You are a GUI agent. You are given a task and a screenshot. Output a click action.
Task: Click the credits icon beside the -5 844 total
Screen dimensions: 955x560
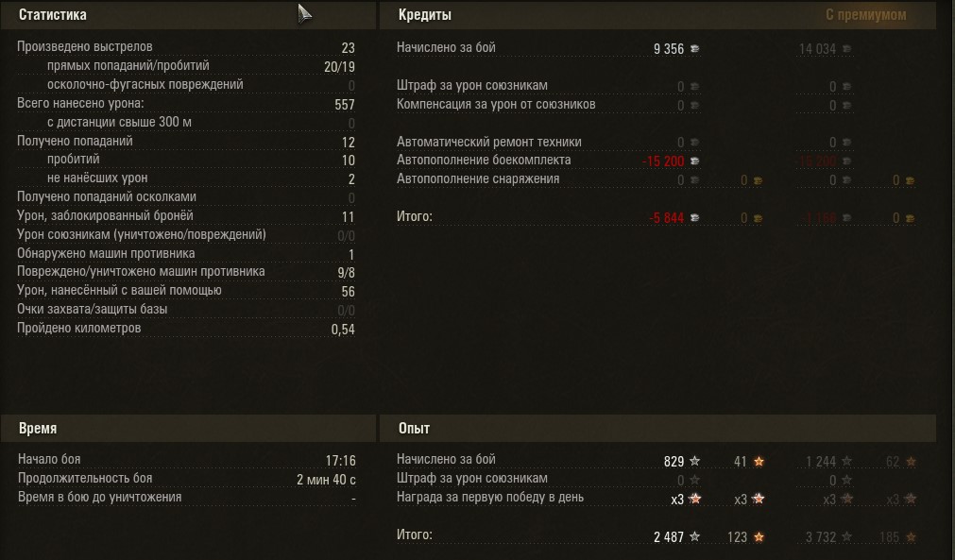coord(695,218)
